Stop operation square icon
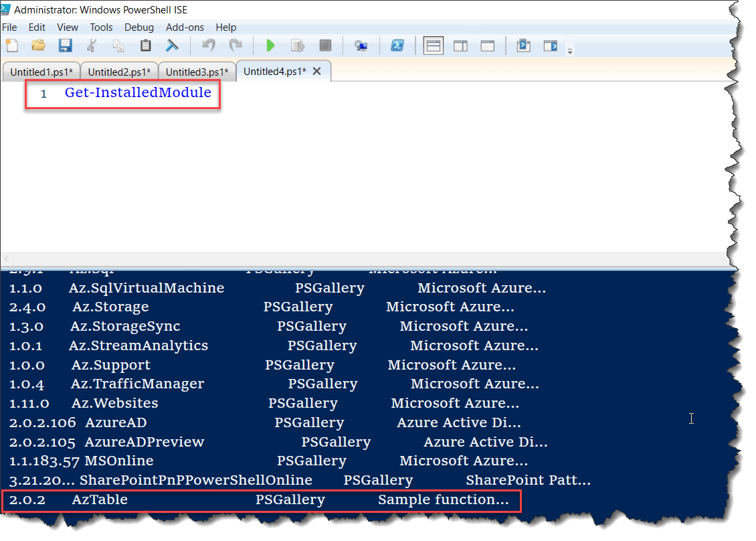The image size is (756, 541). pos(325,46)
